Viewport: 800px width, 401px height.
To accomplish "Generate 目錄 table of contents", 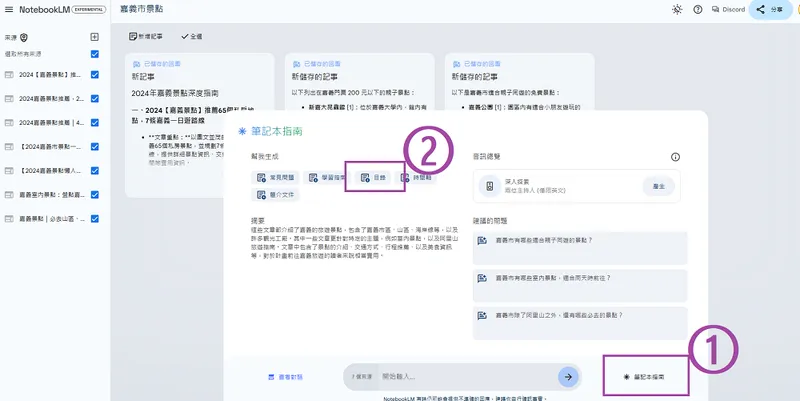I will 373,178.
